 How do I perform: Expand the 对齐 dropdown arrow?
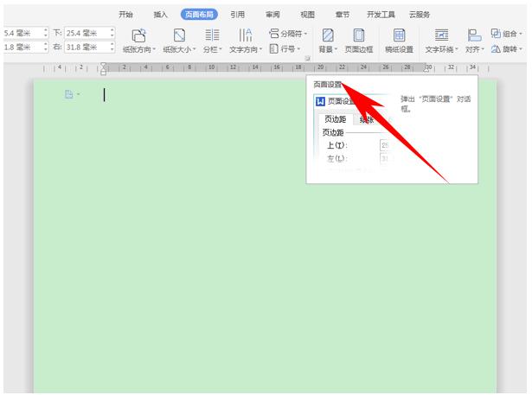tap(483, 49)
